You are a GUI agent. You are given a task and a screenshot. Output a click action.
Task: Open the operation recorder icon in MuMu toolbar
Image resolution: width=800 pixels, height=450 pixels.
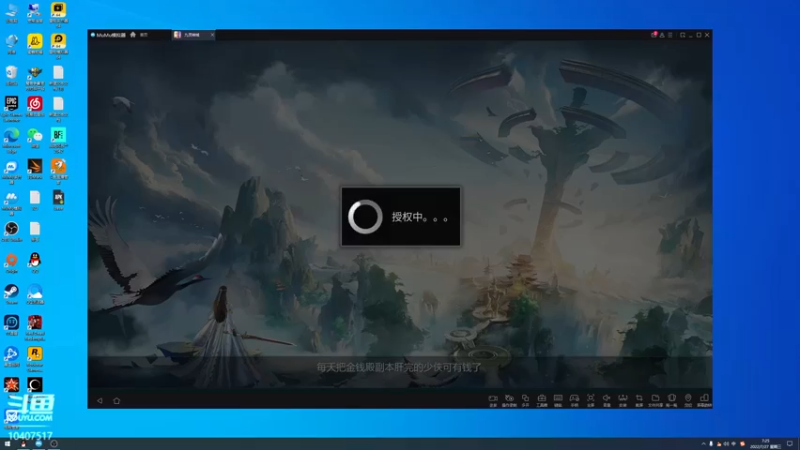coord(509,398)
